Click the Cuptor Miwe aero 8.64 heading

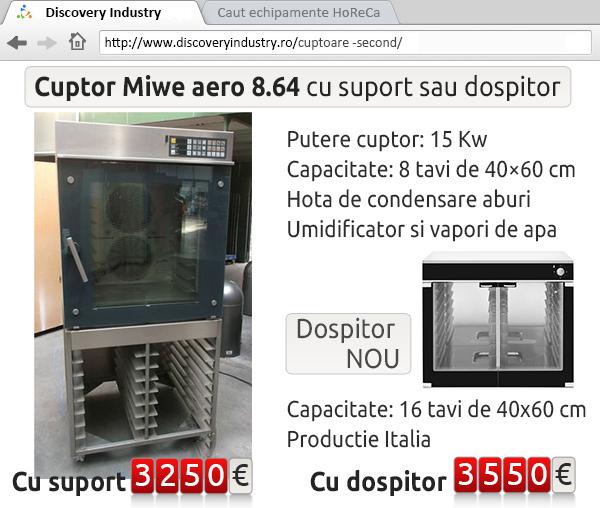click(297, 87)
